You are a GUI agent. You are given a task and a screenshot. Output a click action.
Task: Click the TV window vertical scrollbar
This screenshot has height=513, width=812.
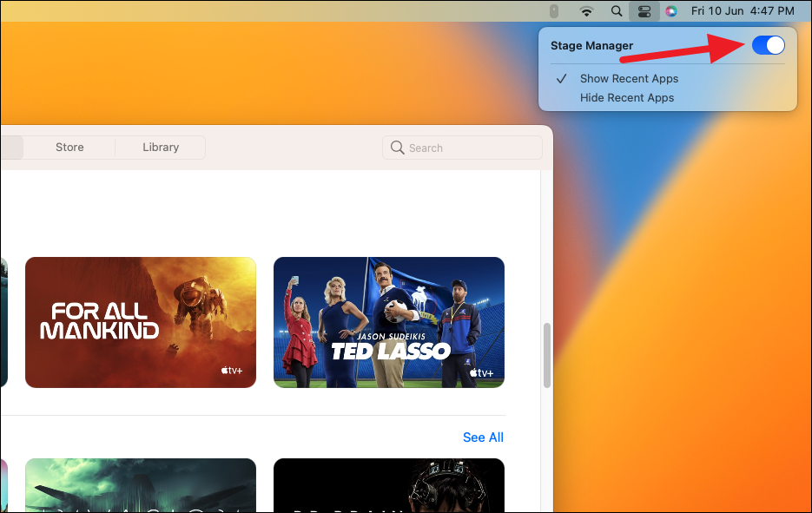[547, 355]
